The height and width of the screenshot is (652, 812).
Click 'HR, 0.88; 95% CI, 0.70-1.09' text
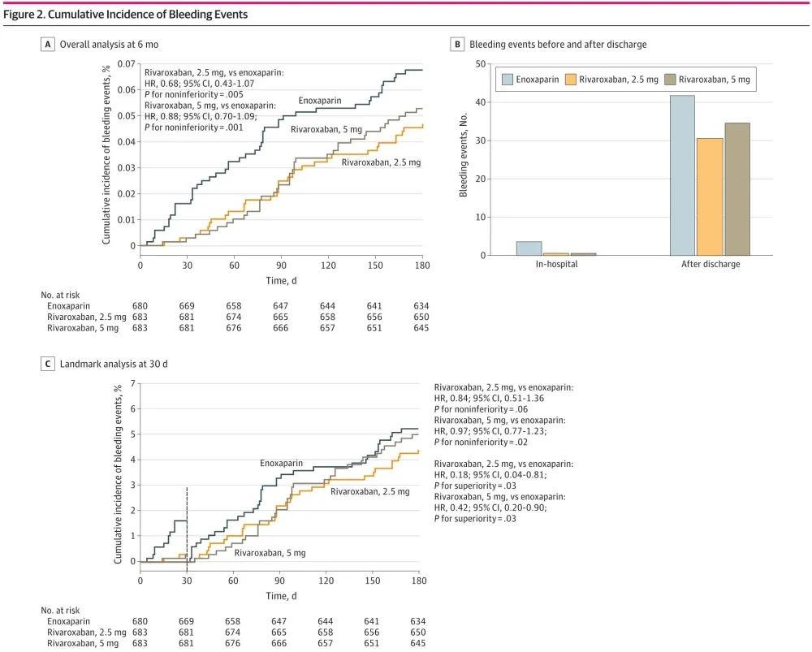click(x=201, y=116)
